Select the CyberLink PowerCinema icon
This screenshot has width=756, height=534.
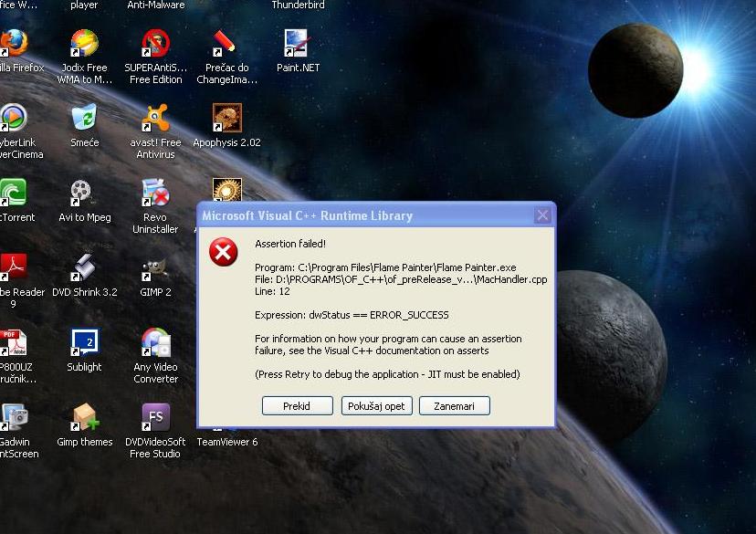pos(14,118)
